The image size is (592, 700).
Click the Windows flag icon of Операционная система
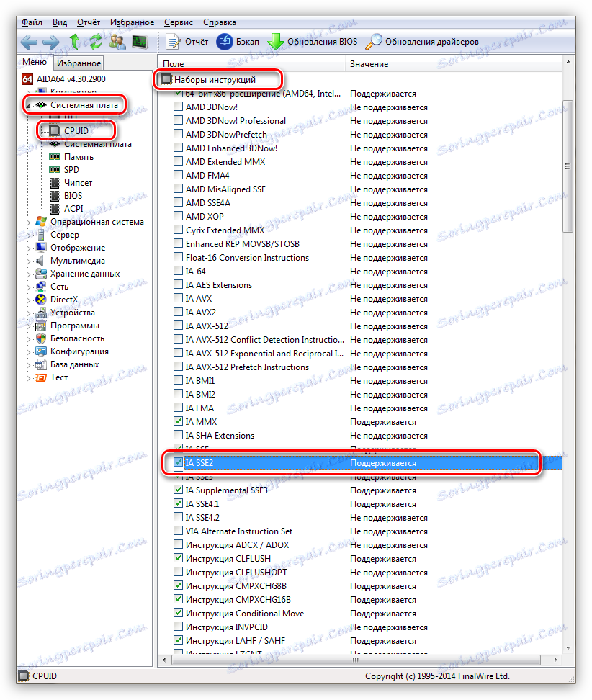41,221
